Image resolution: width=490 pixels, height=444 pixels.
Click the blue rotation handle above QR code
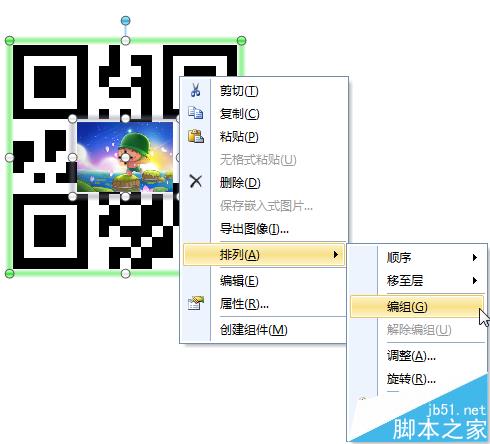click(125, 21)
